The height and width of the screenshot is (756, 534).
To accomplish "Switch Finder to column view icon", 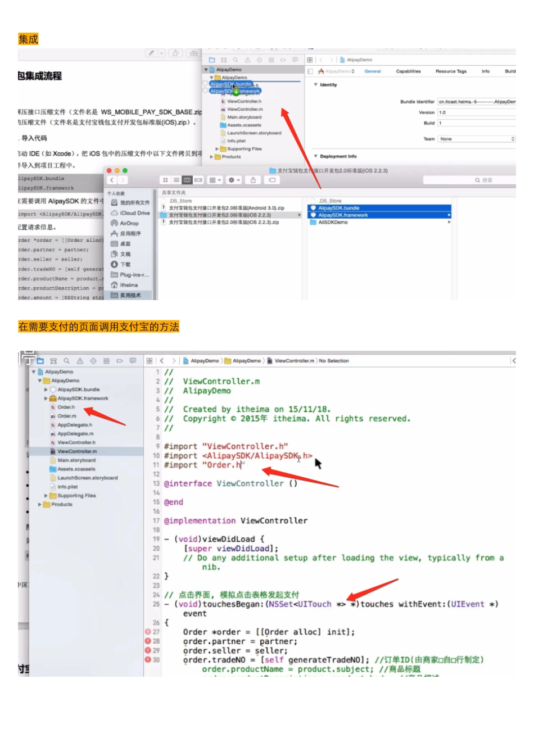I will click(187, 180).
